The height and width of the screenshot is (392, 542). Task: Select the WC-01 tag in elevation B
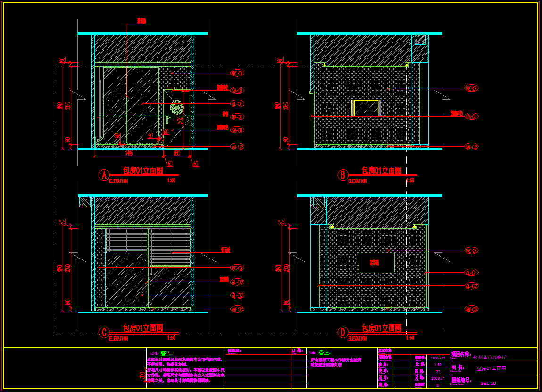[x=472, y=89]
